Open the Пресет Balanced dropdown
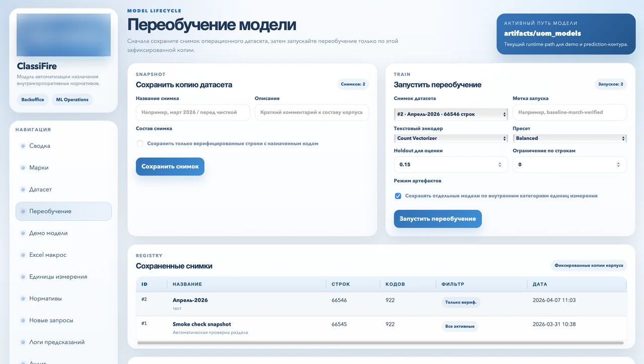The image size is (644, 364). pyautogui.click(x=570, y=138)
